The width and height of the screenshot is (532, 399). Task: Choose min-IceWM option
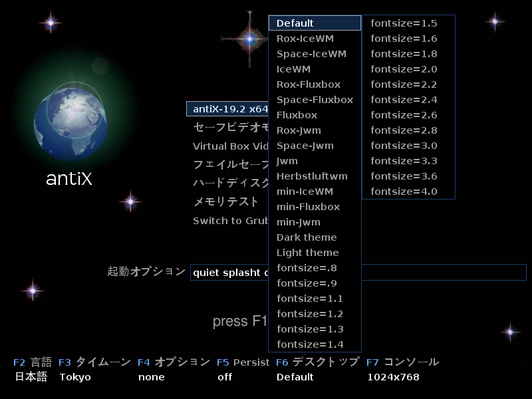315,191
